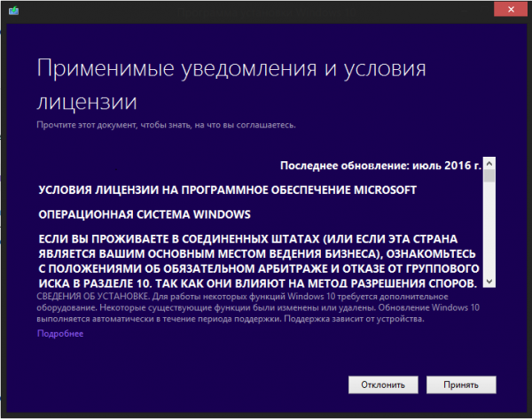
Task: Click the setup program icon in title bar
Action: click(14, 11)
